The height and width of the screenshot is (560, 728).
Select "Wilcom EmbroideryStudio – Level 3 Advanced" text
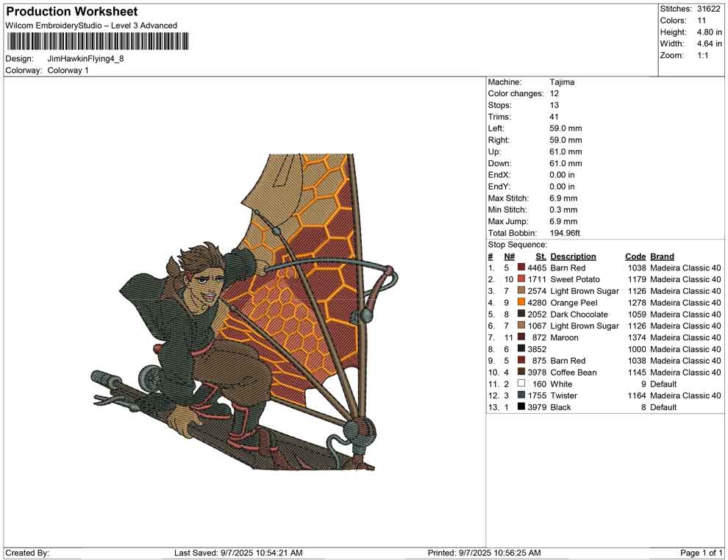[x=91, y=26]
